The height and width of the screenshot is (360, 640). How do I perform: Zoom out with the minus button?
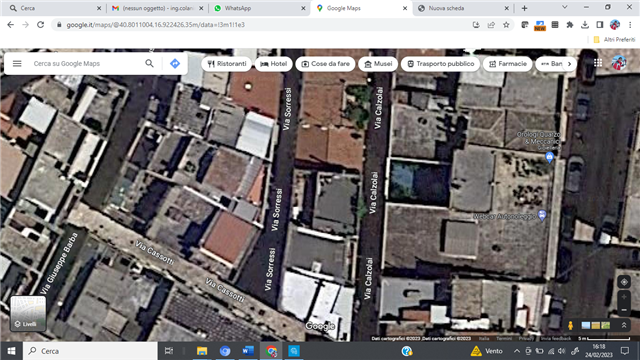624,310
